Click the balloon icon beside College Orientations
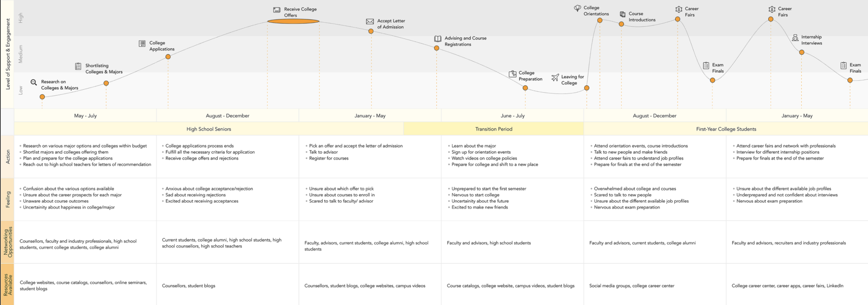The height and width of the screenshot is (305, 868). pos(577,8)
